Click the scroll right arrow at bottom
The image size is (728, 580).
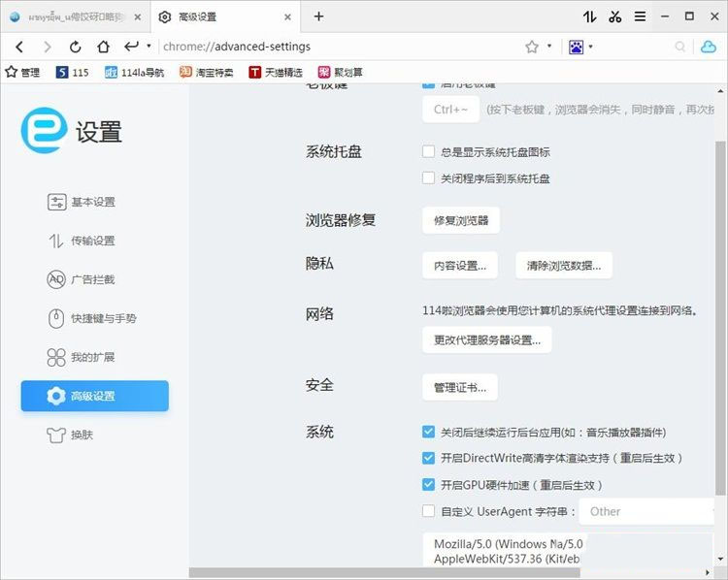(x=708, y=573)
